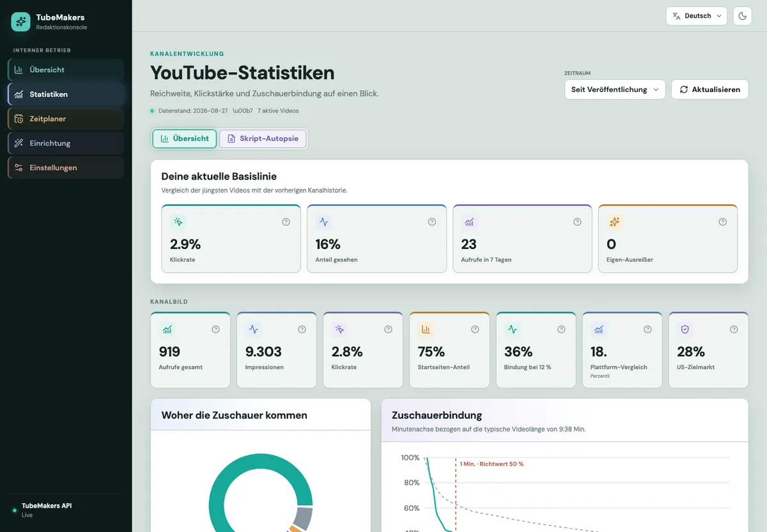Click the pulse icon on the Impressionen card

click(254, 330)
